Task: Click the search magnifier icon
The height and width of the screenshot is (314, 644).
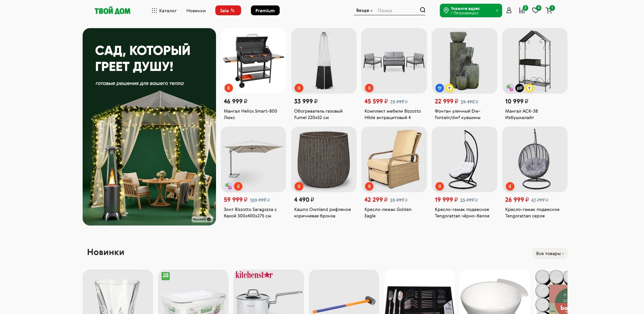Action: point(423,10)
